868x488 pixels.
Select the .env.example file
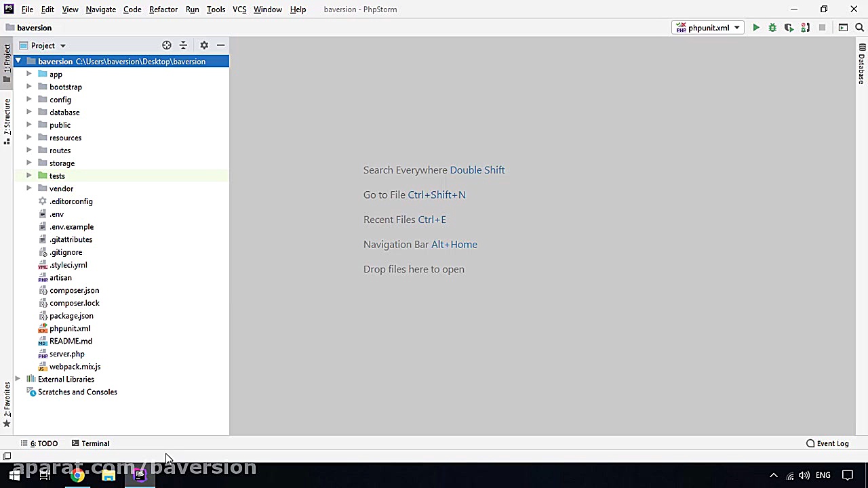point(71,227)
